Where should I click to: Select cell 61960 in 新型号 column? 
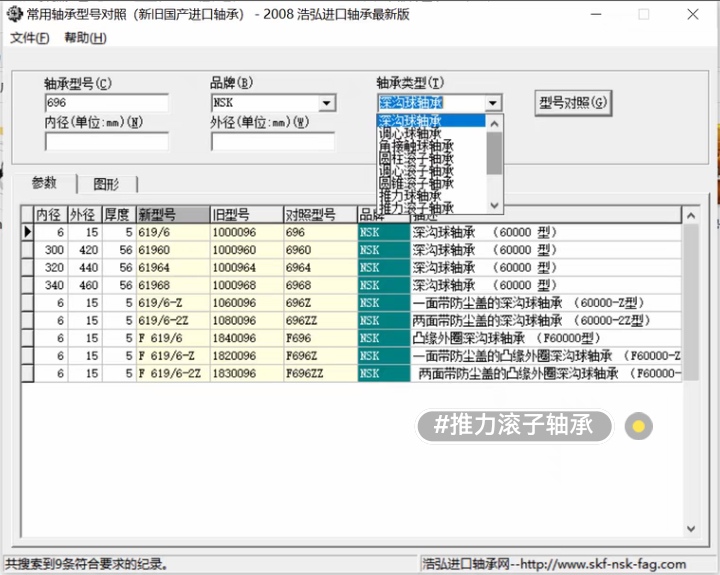tap(173, 250)
